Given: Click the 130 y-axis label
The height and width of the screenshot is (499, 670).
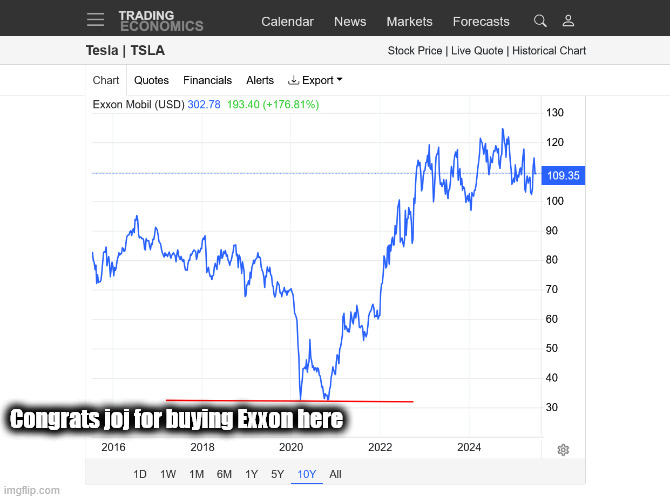Looking at the screenshot, I should point(555,113).
